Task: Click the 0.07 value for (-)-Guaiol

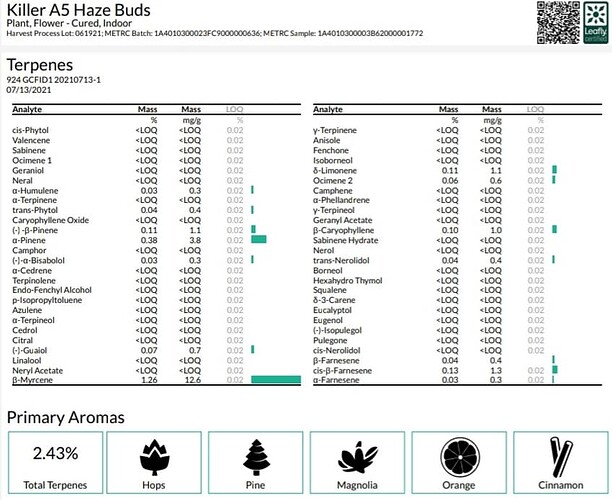Action: pyautogui.click(x=149, y=350)
